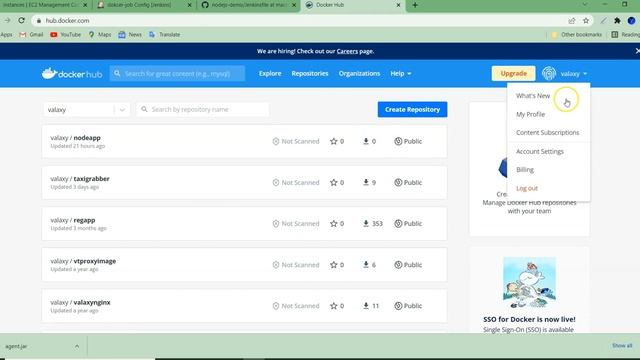
Task: Click the SSO announcement illustration thumbnail
Action: click(x=529, y=282)
